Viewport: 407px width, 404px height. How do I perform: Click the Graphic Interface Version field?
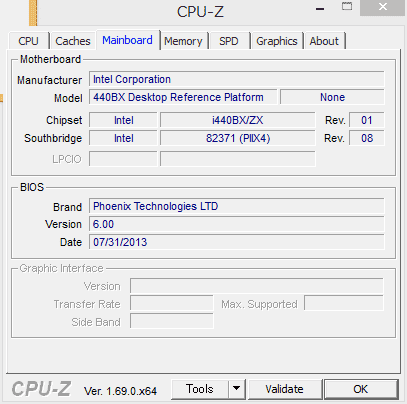257,286
